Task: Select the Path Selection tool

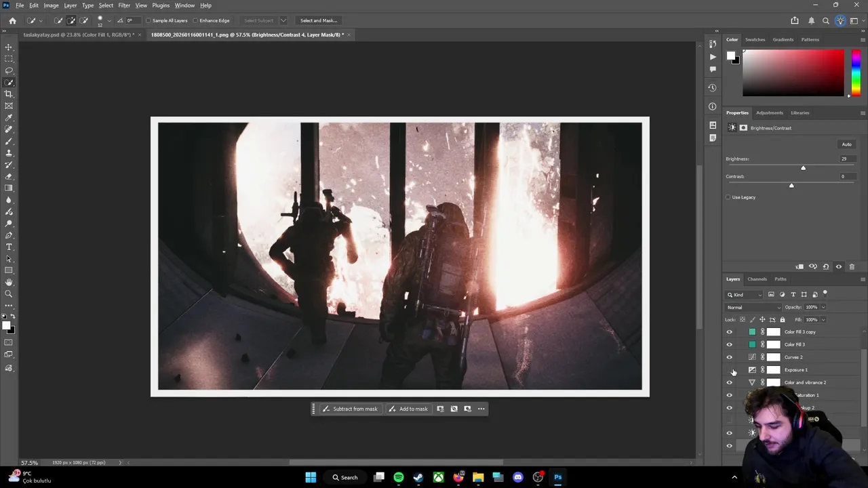Action: (9, 259)
